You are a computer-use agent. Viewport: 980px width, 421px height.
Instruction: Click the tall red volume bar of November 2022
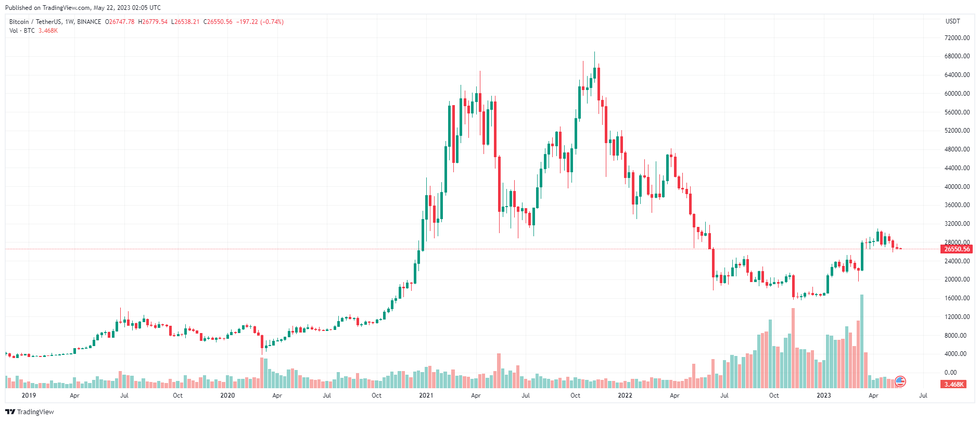[x=793, y=348]
